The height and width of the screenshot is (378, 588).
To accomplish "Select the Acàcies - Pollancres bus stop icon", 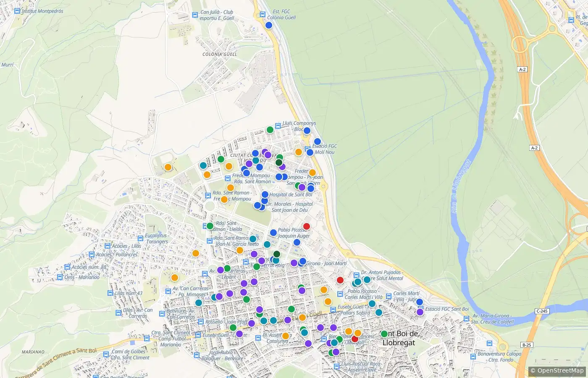I will click(x=92, y=255).
